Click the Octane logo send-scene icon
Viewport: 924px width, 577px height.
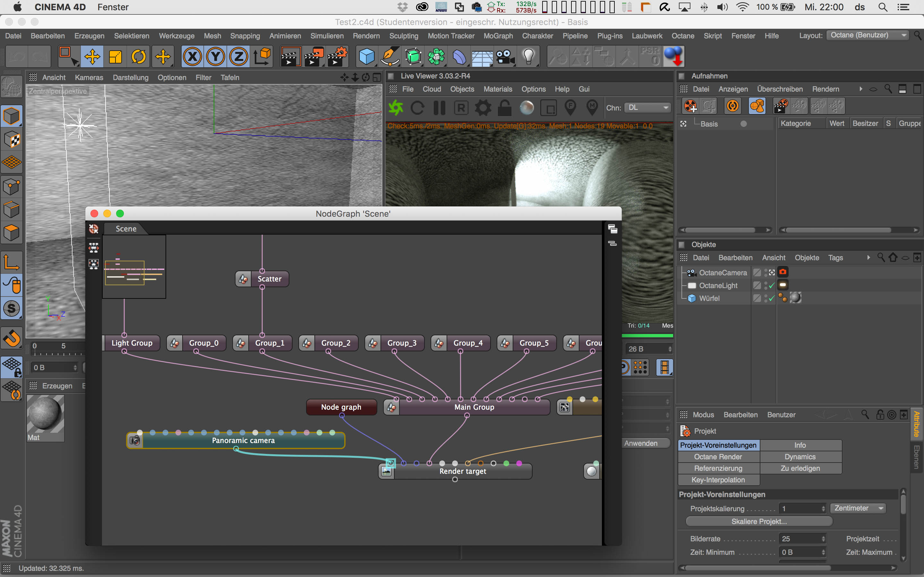(396, 108)
